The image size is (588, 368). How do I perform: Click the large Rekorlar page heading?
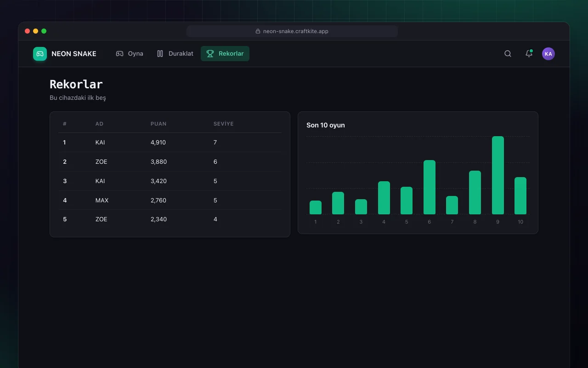[76, 84]
